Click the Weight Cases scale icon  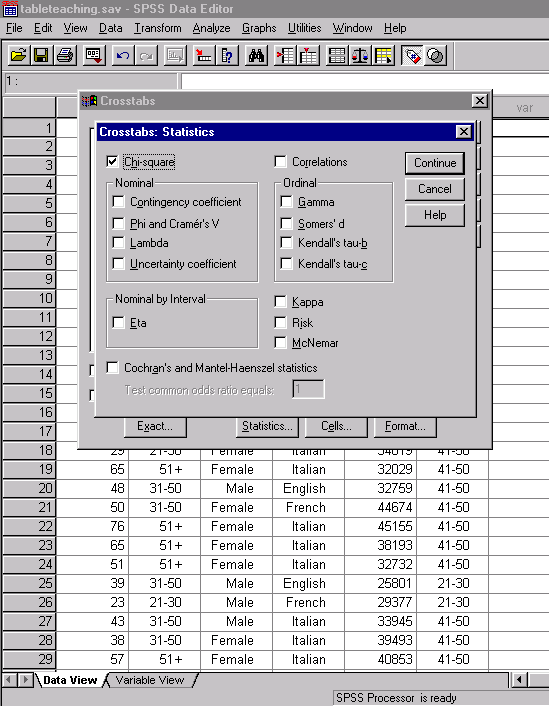360,56
